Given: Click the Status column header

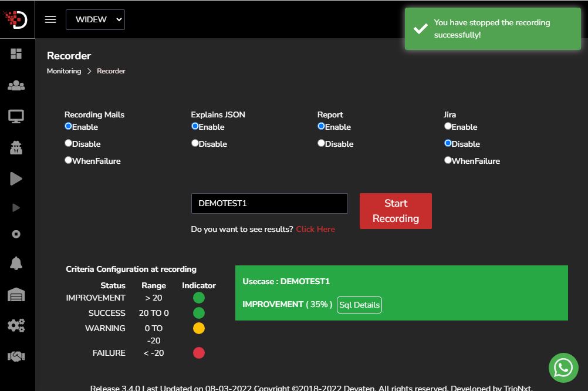Looking at the screenshot, I should coord(113,285).
